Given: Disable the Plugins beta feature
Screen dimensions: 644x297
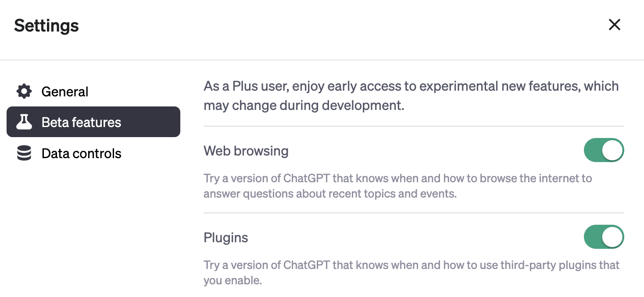Looking at the screenshot, I should pyautogui.click(x=604, y=237).
